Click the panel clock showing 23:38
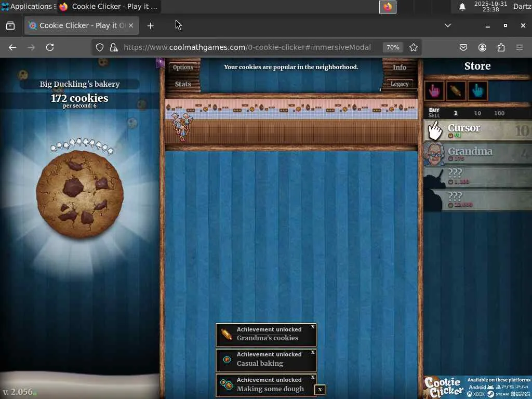This screenshot has height=399, width=532. pos(490,6)
